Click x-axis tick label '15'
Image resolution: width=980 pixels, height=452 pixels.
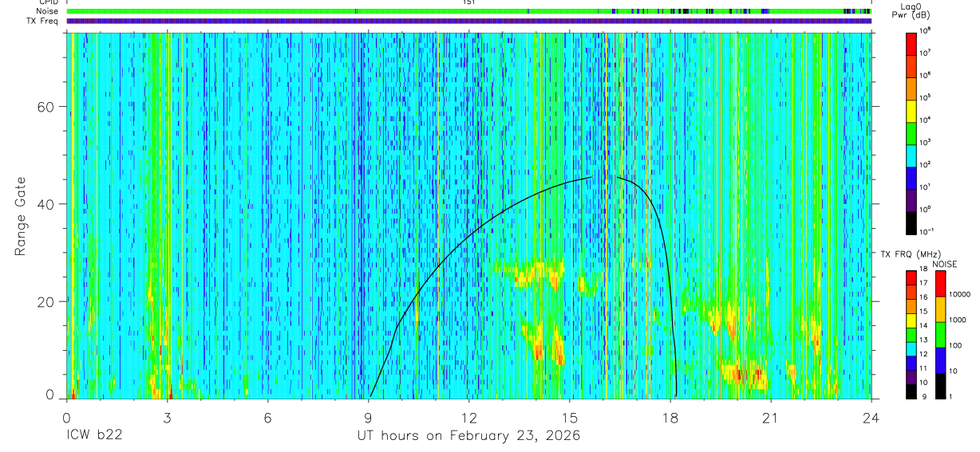click(x=570, y=418)
